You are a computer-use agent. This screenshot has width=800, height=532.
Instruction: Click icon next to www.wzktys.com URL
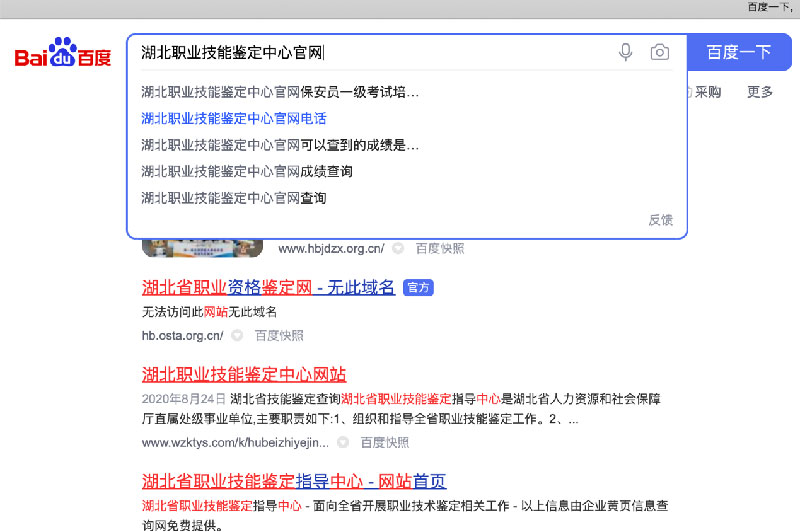pyautogui.click(x=343, y=443)
